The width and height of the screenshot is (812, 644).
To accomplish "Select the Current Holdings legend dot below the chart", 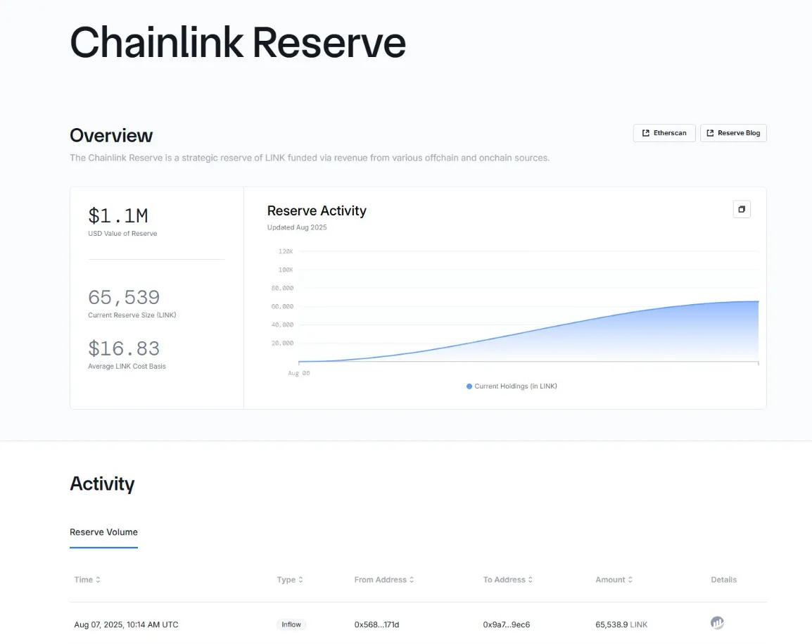I will coord(468,386).
